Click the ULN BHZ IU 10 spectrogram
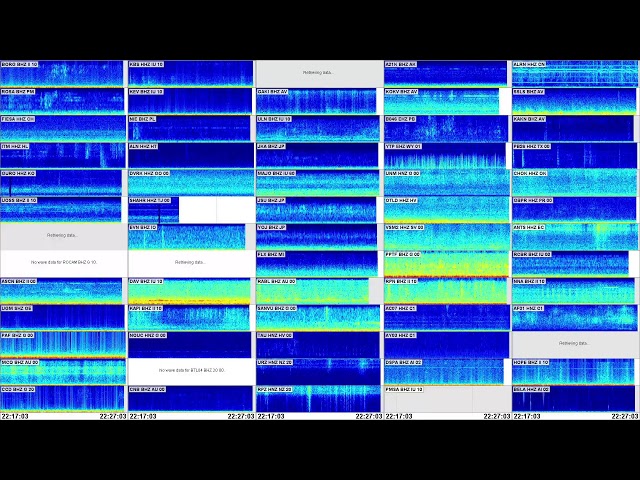The height and width of the screenshot is (480, 640). click(318, 128)
